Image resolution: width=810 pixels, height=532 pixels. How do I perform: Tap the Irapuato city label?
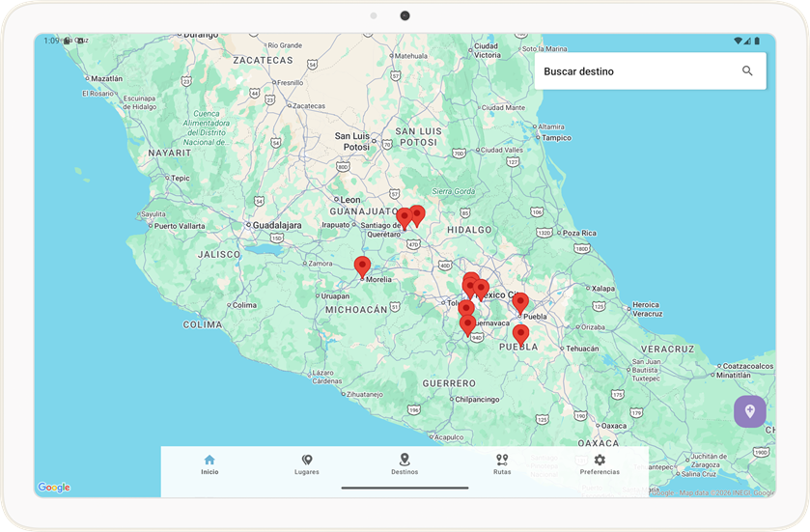(336, 225)
